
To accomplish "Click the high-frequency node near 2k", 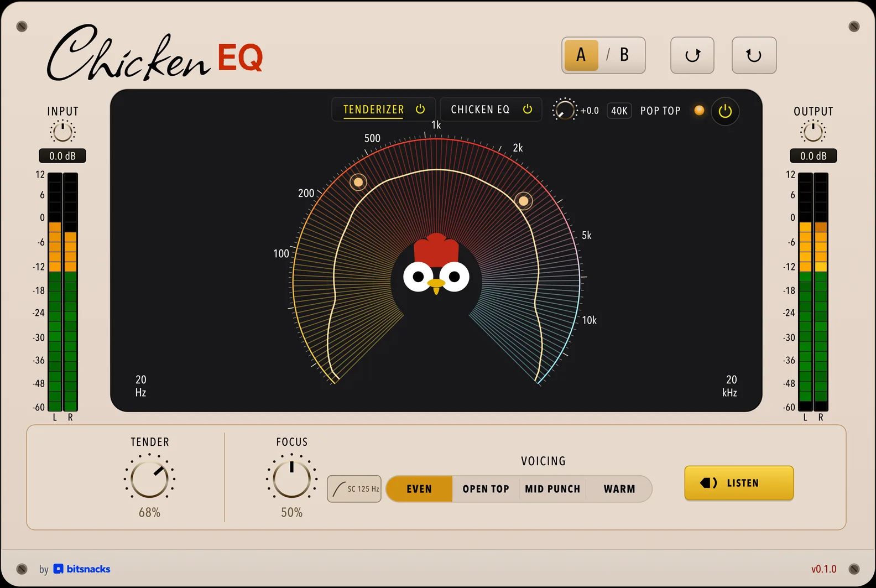I will click(x=523, y=201).
